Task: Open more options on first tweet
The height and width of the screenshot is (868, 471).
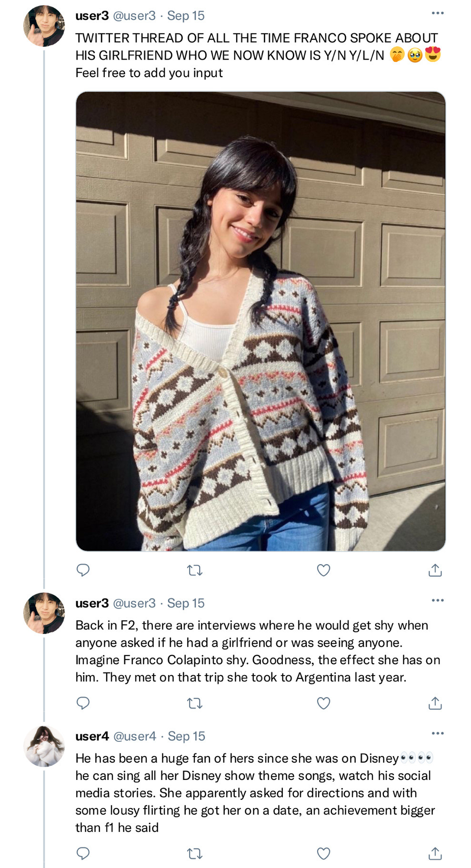Action: [437, 13]
